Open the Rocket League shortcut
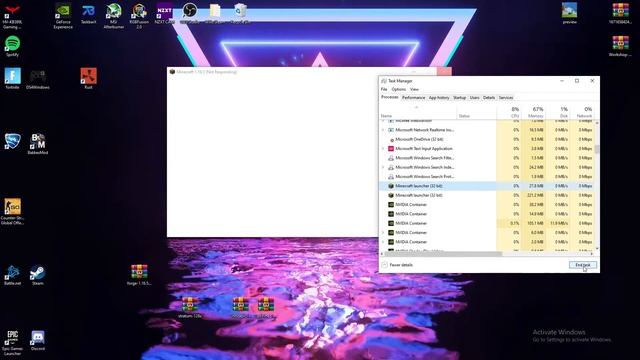Screen dimensions: 640x360 pos(13,142)
